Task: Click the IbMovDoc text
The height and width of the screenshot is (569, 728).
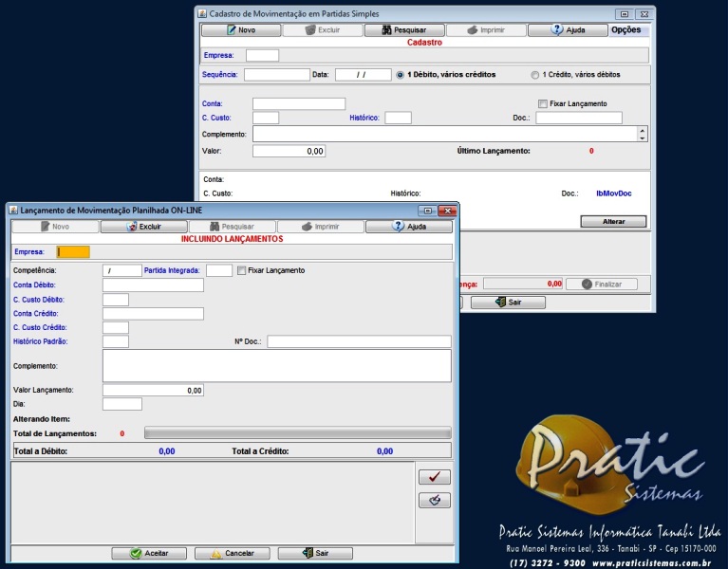Action: [614, 193]
